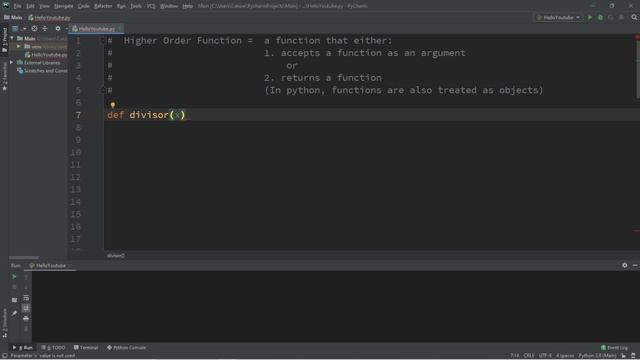Image resolution: width=640 pixels, height=360 pixels.
Task: Expand External Libraries node
Action: [x=12, y=62]
